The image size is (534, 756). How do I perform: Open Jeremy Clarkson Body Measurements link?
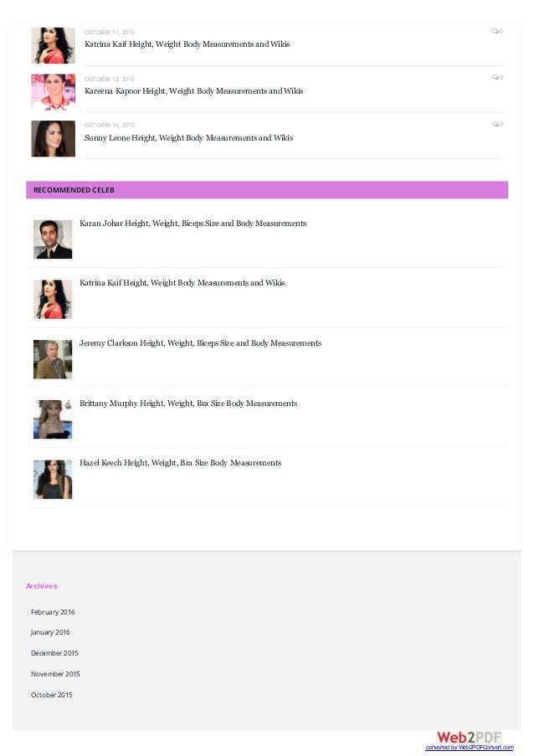pos(200,343)
